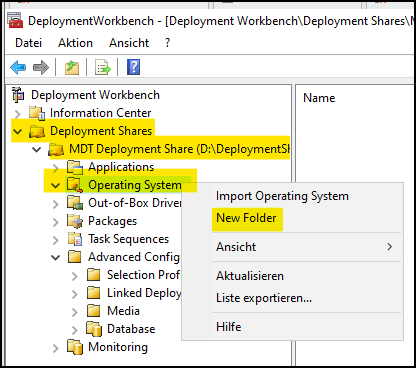Collapse the Advanced Configuration node
Viewport: 416px width, 368px height.
[x=55, y=258]
